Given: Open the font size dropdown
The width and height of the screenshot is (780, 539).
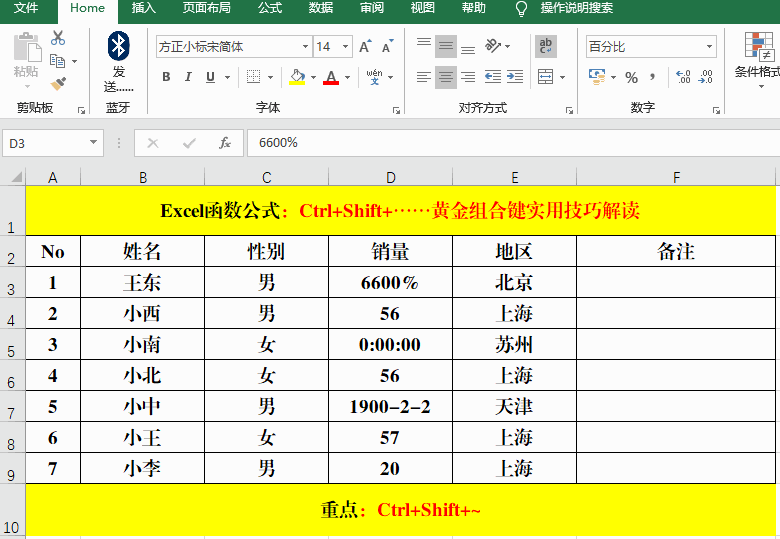Looking at the screenshot, I should [345, 47].
